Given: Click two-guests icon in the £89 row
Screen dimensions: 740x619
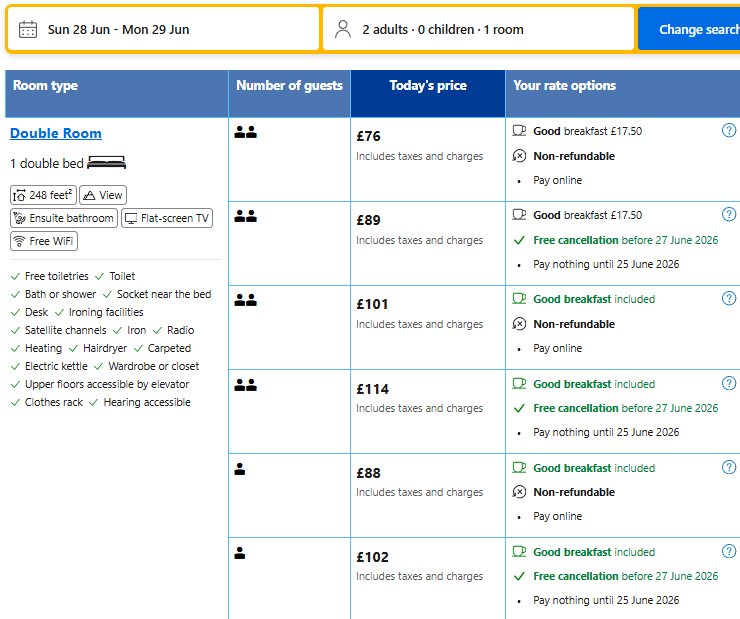Looking at the screenshot, I should point(245,216).
